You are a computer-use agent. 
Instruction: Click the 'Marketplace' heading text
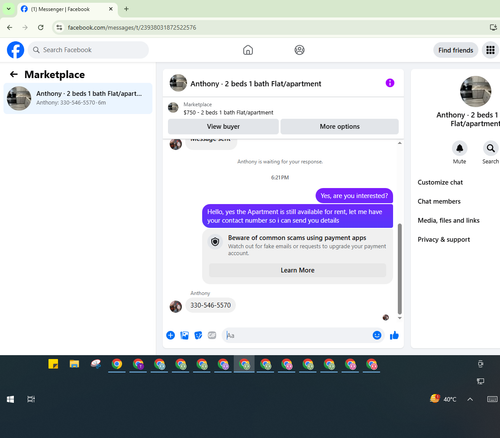pos(55,75)
